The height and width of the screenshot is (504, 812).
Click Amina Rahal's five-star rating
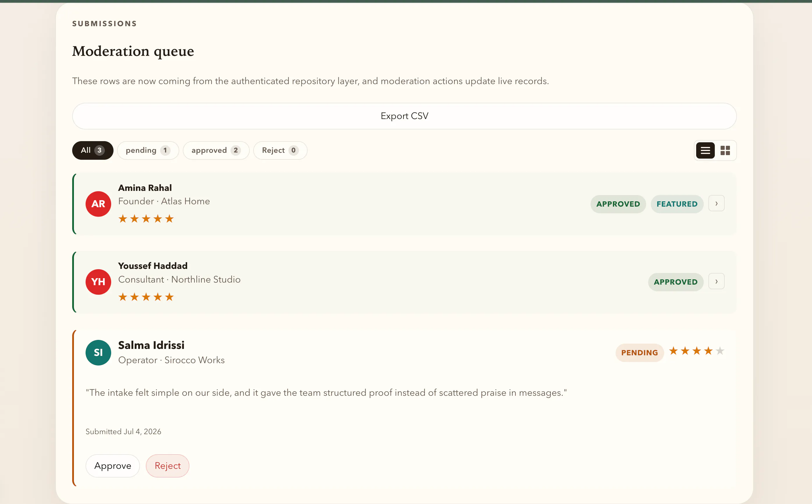click(x=146, y=219)
